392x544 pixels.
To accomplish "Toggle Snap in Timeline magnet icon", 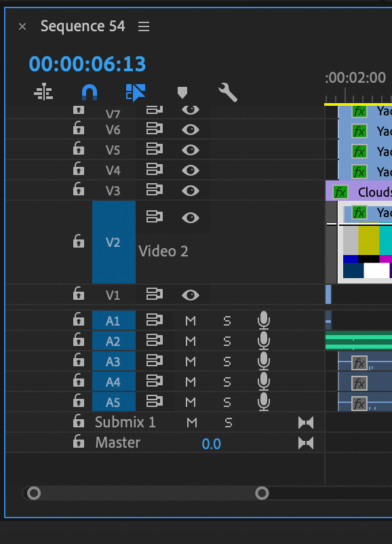I will pyautogui.click(x=89, y=93).
